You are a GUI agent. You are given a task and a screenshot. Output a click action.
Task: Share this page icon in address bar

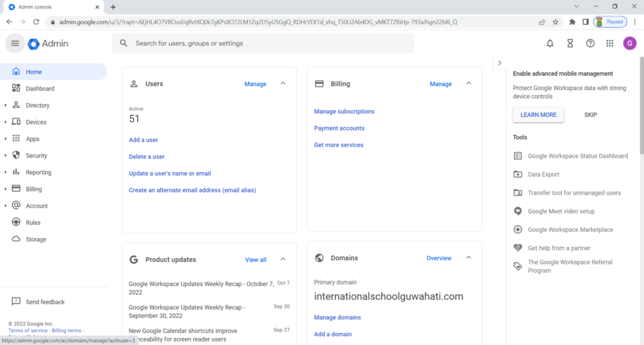coord(541,22)
